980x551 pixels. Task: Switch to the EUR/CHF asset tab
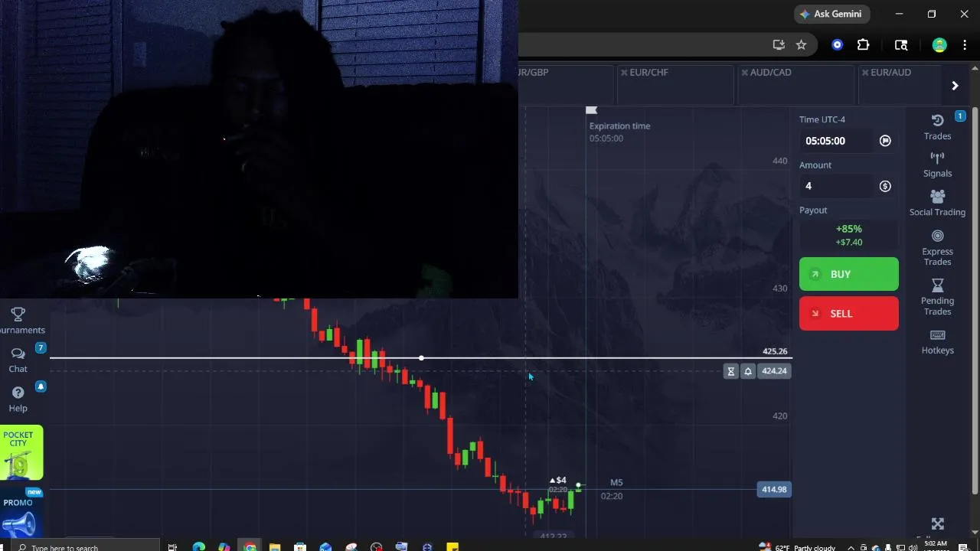click(675, 84)
